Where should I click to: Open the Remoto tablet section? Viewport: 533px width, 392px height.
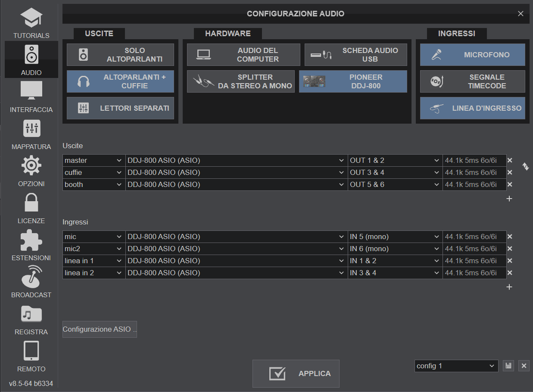coord(31,356)
